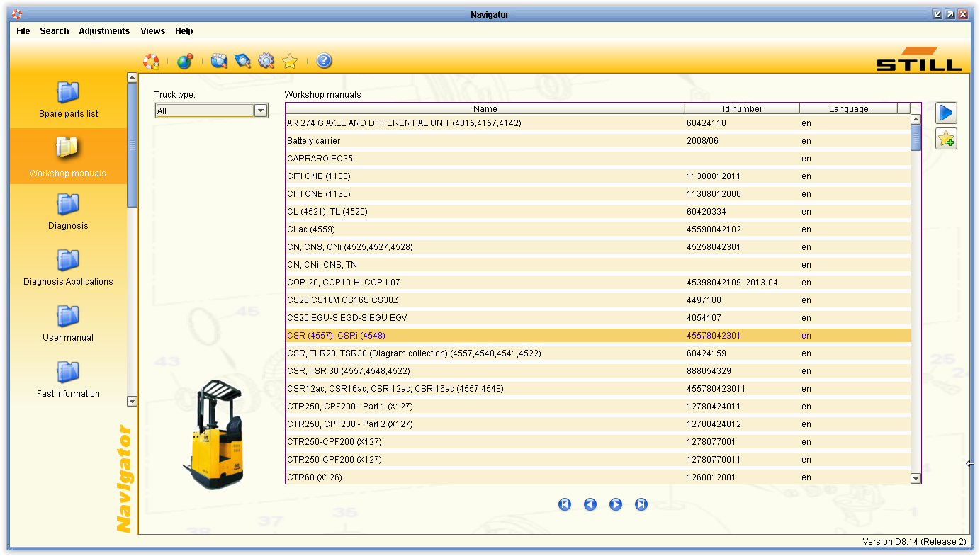Click the gear search toolbar icon
Image resolution: width=980 pixels, height=556 pixels.
[266, 61]
